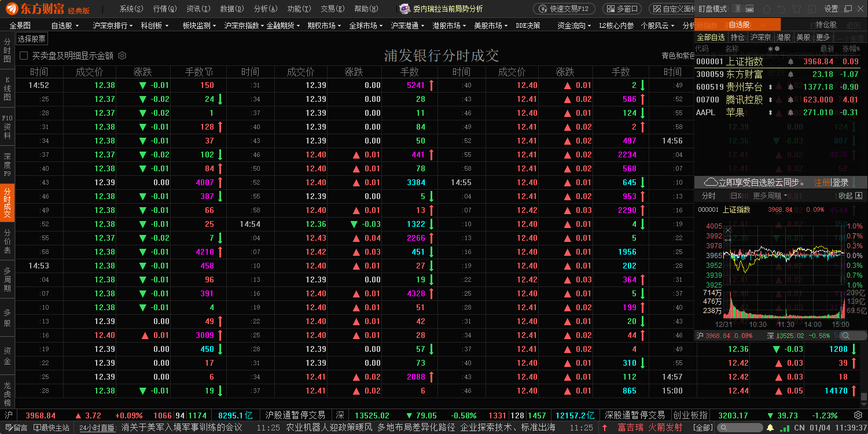Image resolution: width=868 pixels, height=434 pixels.
Task: Select 分价表 in left sidebar
Action: 8,241
